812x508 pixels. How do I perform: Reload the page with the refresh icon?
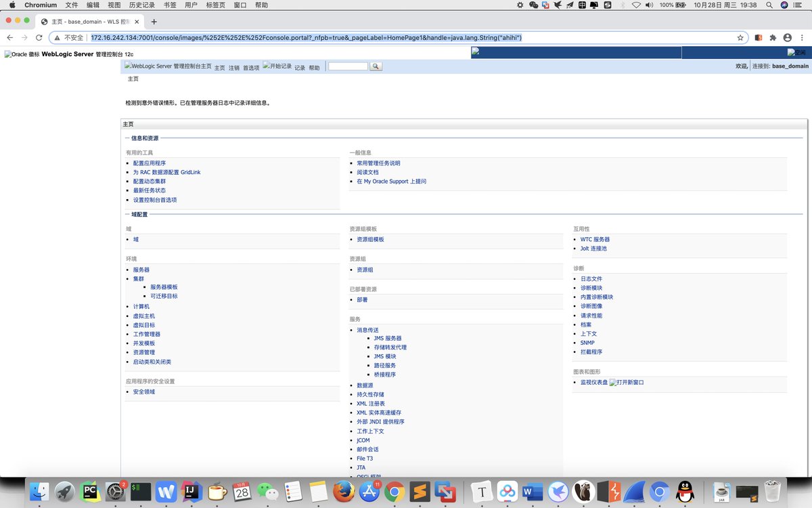coord(39,37)
